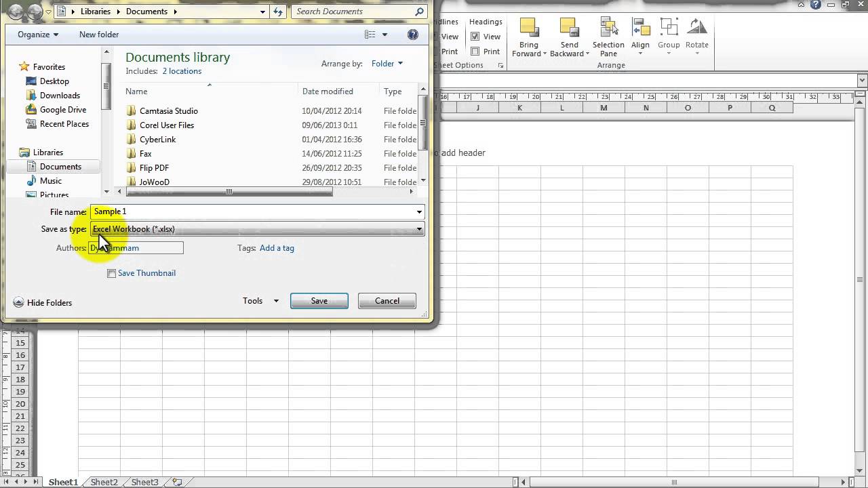Click Add a tag link

point(277,248)
